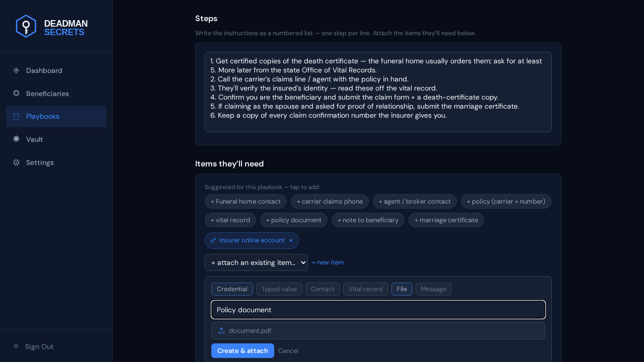Select the Contact item type
Viewport: 644px width, 362px height.
[323, 289]
